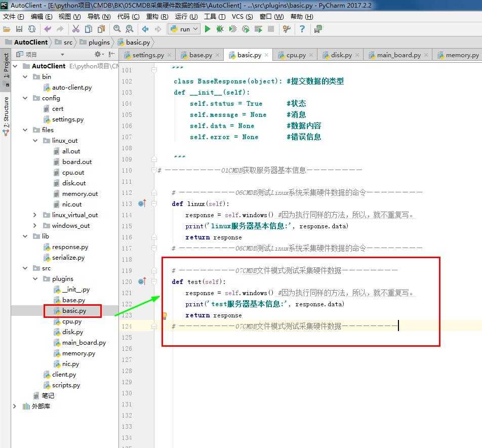Fold the def test code block
Image resolution: width=482 pixels, height=448 pixels.
(154, 281)
